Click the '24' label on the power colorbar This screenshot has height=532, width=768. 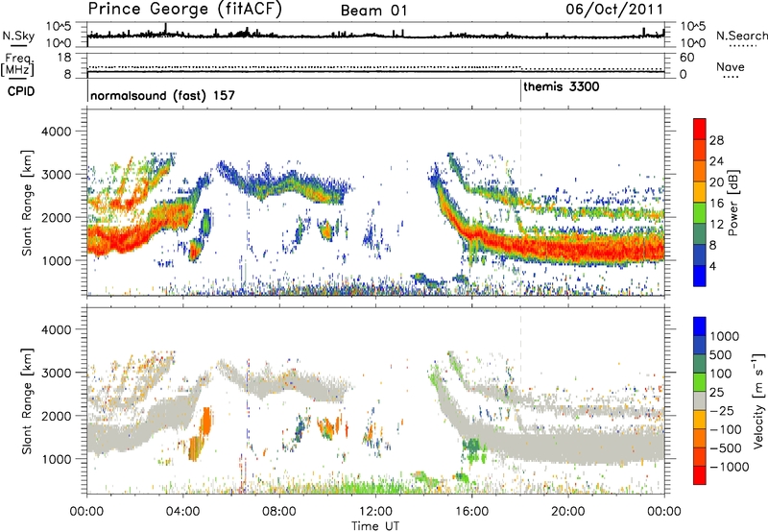[716, 161]
